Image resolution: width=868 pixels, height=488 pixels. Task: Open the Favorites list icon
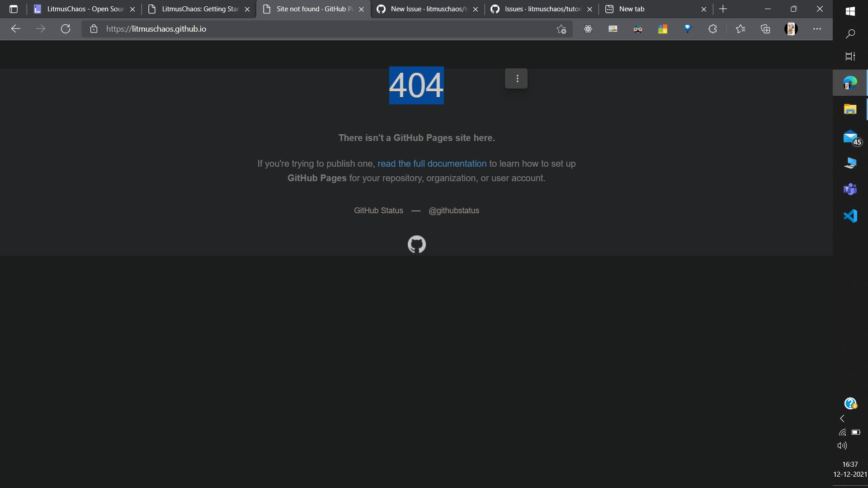(741, 29)
